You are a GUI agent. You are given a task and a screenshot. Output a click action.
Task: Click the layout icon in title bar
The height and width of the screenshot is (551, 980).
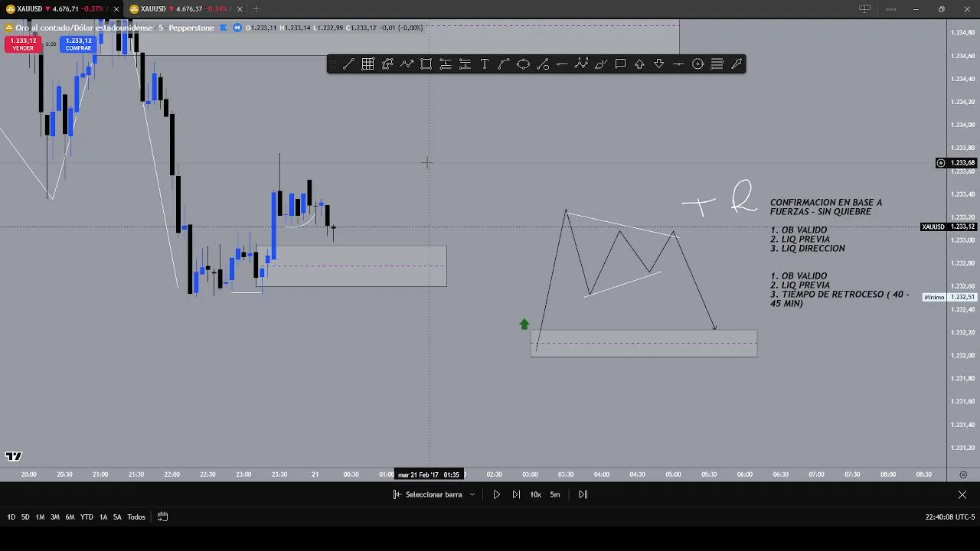[864, 9]
